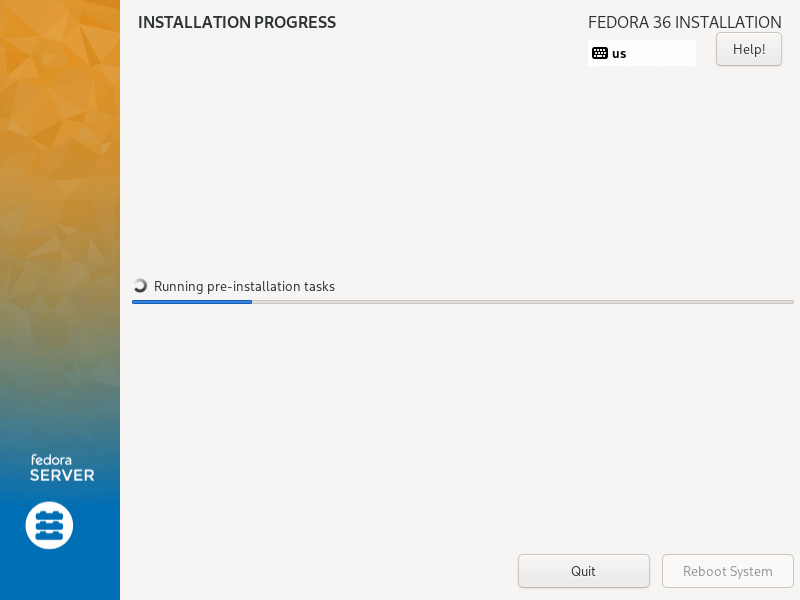This screenshot has height=600, width=800.
Task: Click the Running pre-installation tasks text
Action: [x=244, y=286]
